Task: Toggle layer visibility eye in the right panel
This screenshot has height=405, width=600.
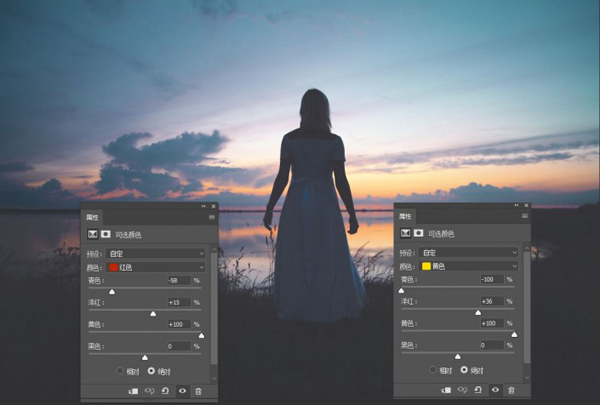Action: point(496,390)
